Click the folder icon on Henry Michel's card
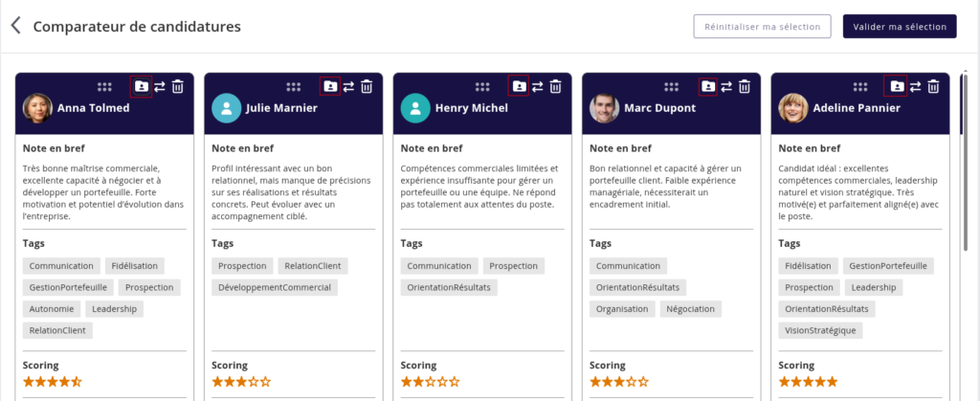980x401 pixels. point(519,86)
